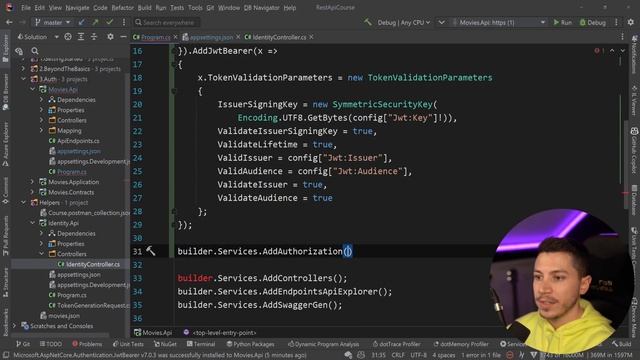This screenshot has height=360, width=640.
Task: Open the dotTrace Profiler tool window
Action: (397, 344)
